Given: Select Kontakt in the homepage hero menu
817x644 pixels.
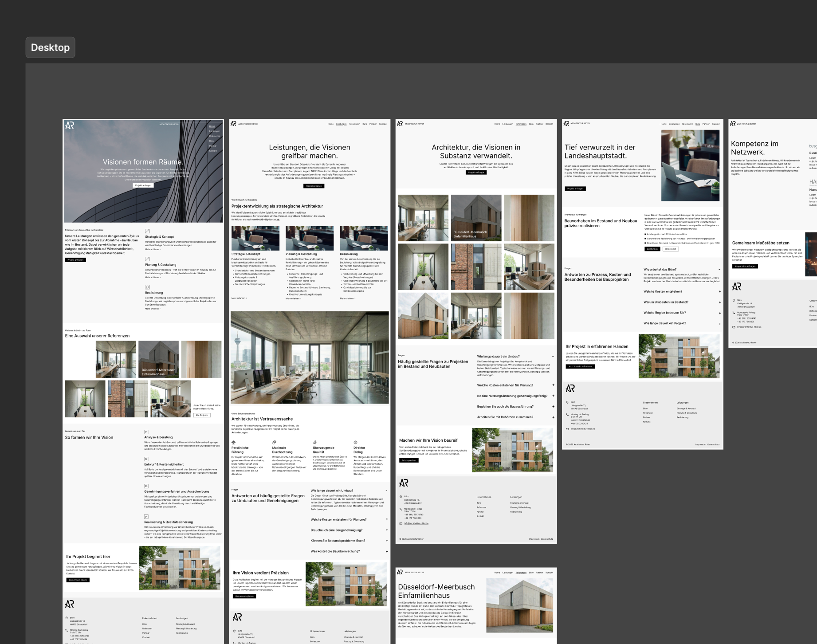Looking at the screenshot, I should (213, 151).
